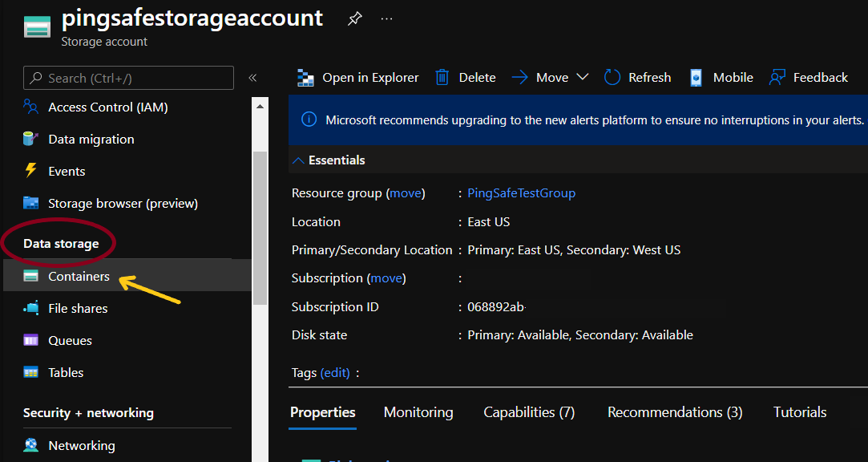Open the PingSafeTestGroup resource group link
This screenshot has width=868, height=462.
(521, 193)
